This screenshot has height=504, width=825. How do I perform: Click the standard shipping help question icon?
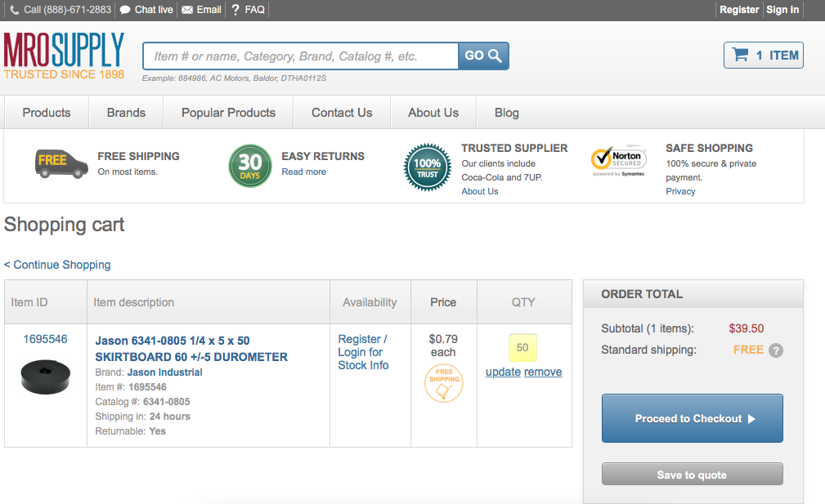pyautogui.click(x=775, y=350)
